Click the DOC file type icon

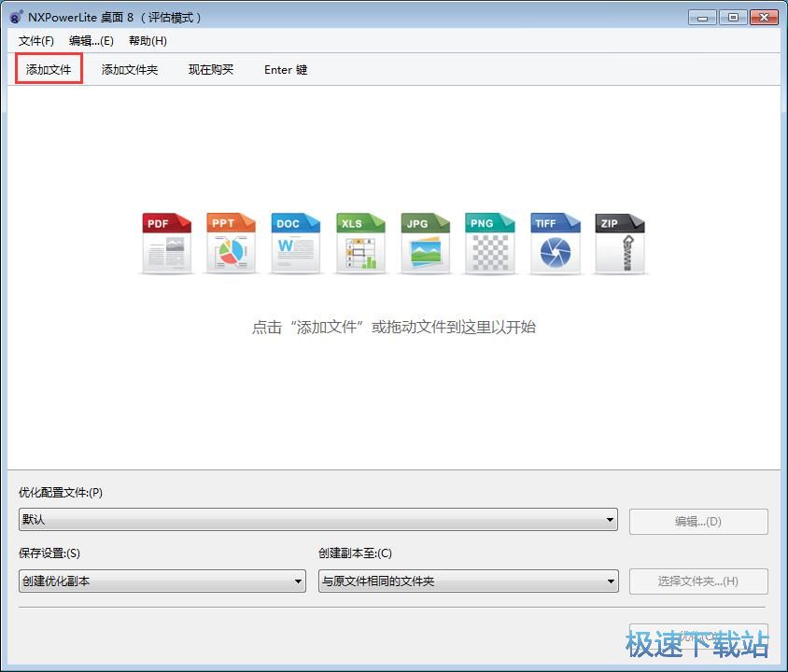click(295, 243)
